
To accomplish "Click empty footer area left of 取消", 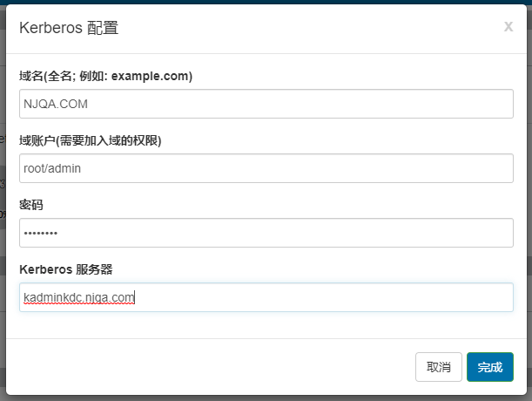I will point(209,367).
